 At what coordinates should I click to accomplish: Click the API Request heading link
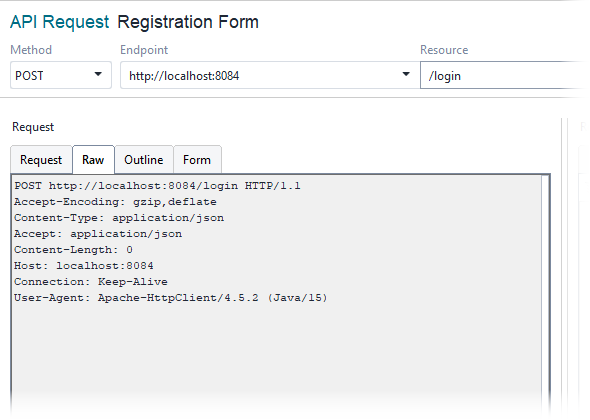(59, 22)
